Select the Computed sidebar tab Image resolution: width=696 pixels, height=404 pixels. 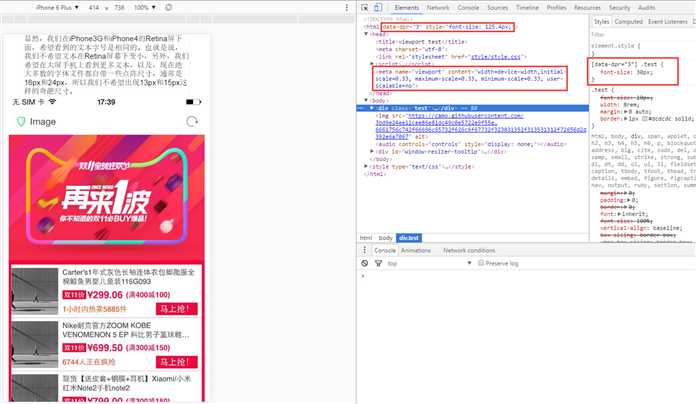tap(629, 21)
